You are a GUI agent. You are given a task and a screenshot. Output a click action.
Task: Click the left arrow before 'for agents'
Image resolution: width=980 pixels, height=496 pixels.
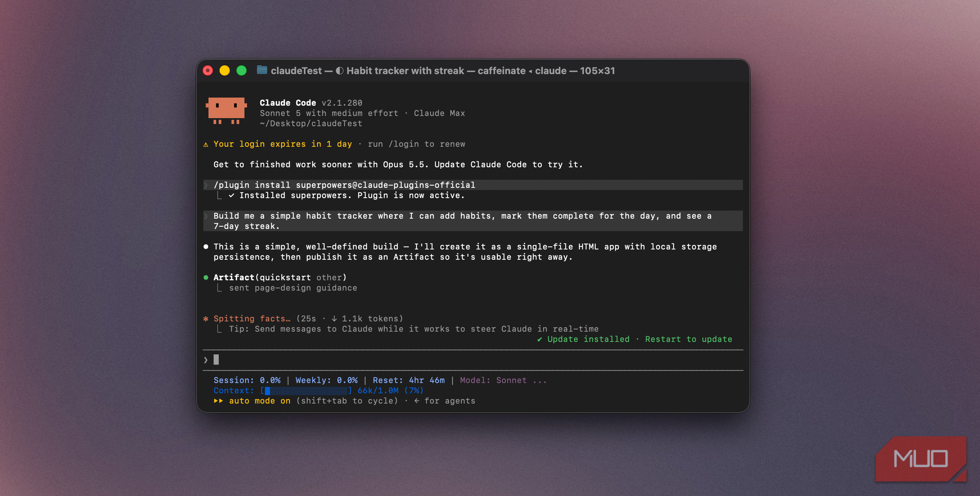(x=417, y=401)
